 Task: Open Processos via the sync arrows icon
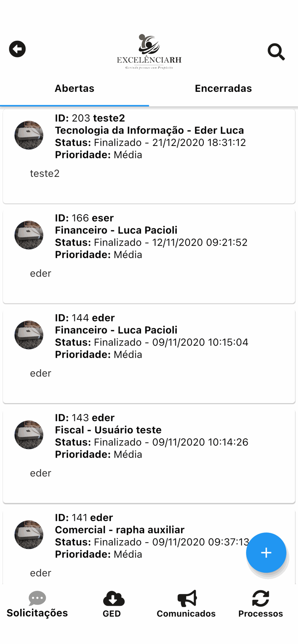click(x=261, y=598)
